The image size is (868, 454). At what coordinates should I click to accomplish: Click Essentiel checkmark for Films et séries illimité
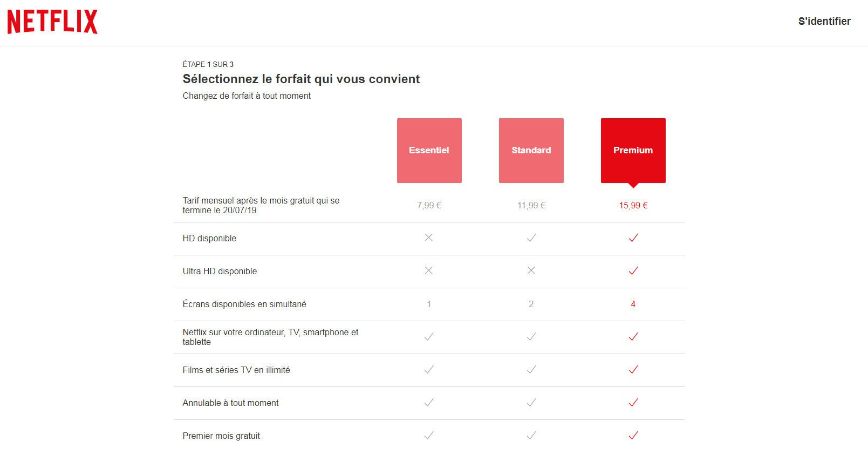[429, 370]
